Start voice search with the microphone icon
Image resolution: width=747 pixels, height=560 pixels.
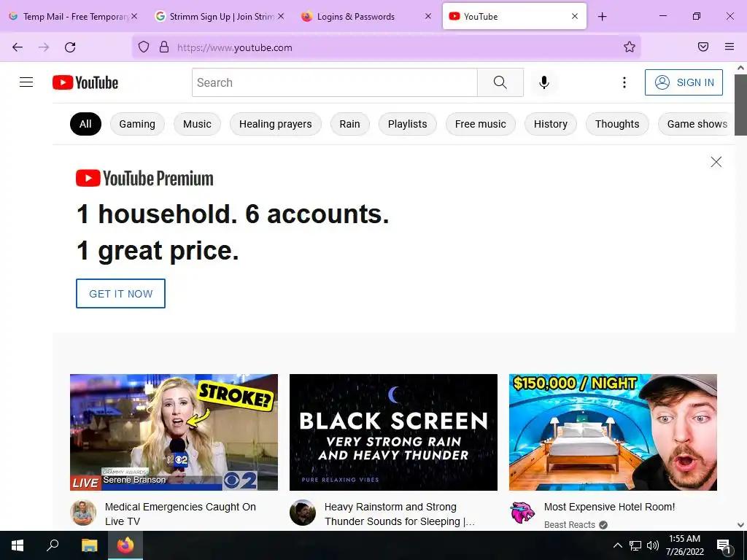(544, 82)
